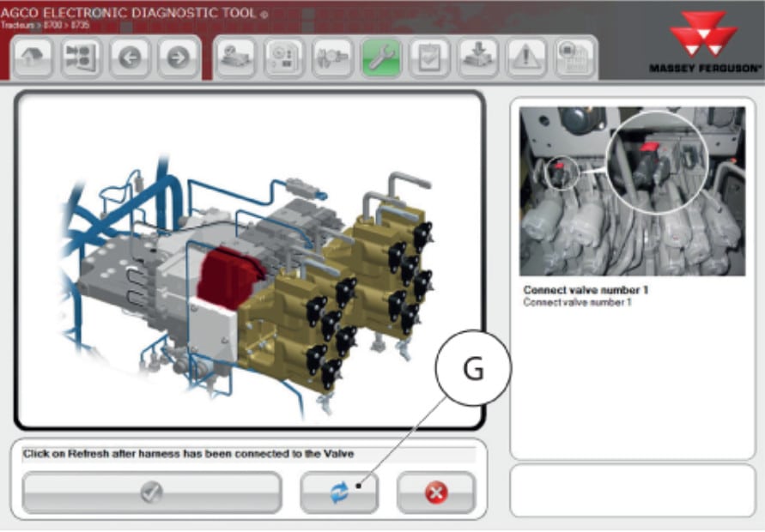Click the 'Click on Refresh after harness' instruction text

[188, 454]
